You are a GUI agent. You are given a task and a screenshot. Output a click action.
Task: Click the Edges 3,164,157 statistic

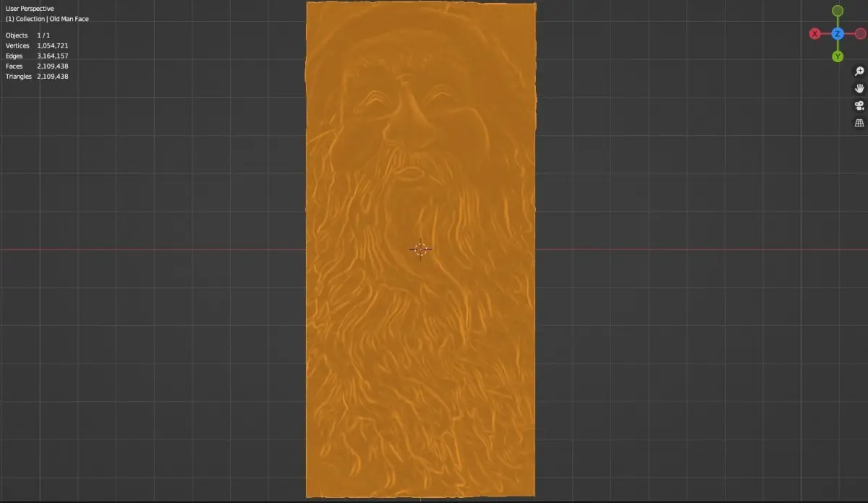(x=37, y=56)
